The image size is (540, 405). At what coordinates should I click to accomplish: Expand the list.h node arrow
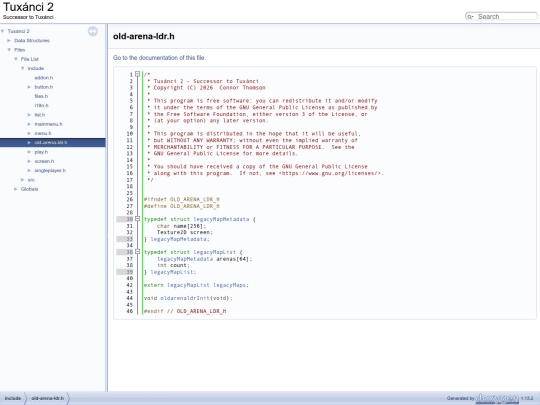[x=29, y=115]
